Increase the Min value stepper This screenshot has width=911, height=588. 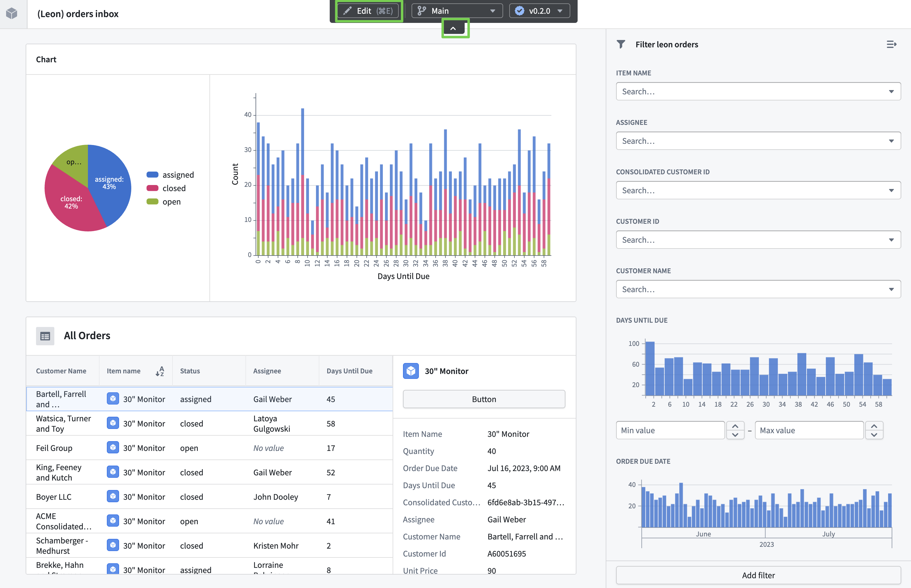pos(735,426)
